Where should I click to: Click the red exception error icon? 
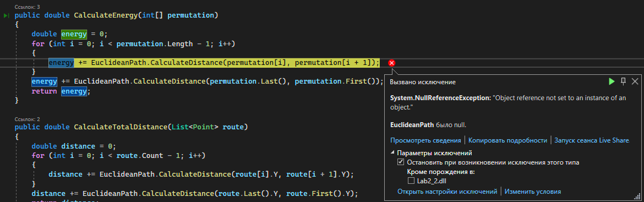[392, 63]
